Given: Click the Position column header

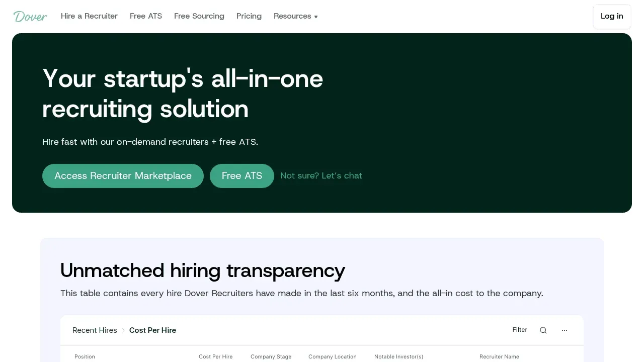Looking at the screenshot, I should tap(85, 356).
